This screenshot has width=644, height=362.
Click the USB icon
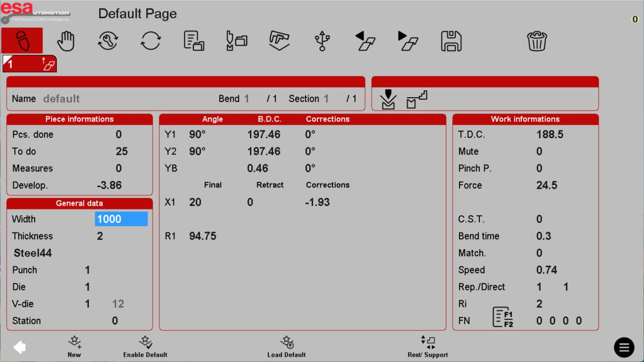tap(322, 41)
